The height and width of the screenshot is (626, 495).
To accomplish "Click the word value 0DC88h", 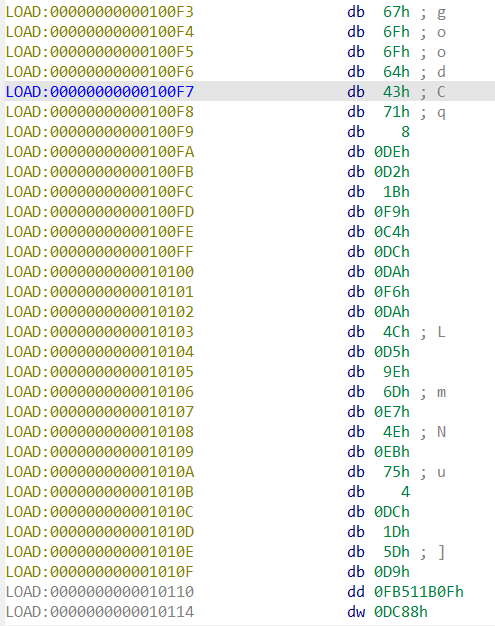I will tap(401, 612).
